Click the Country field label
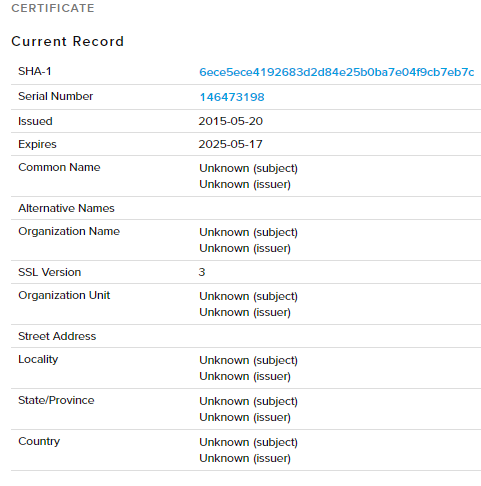The image size is (481, 486). [39, 441]
